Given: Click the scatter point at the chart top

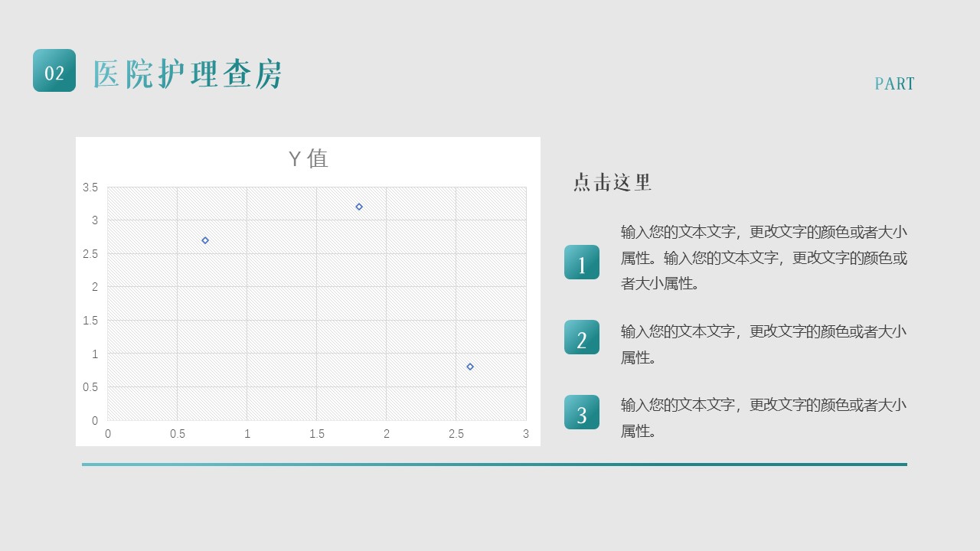Looking at the screenshot, I should coord(359,207).
